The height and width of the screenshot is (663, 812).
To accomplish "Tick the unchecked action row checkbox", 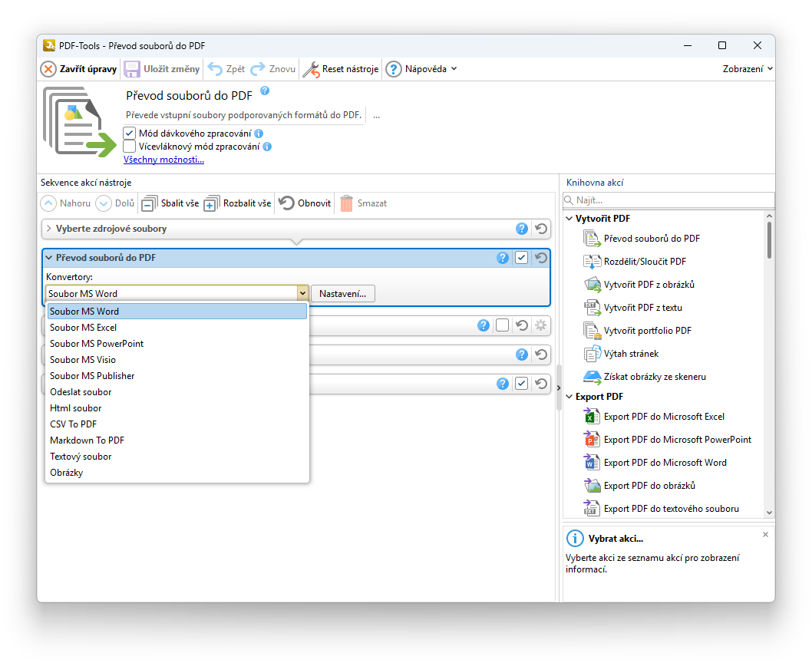I will (x=503, y=325).
